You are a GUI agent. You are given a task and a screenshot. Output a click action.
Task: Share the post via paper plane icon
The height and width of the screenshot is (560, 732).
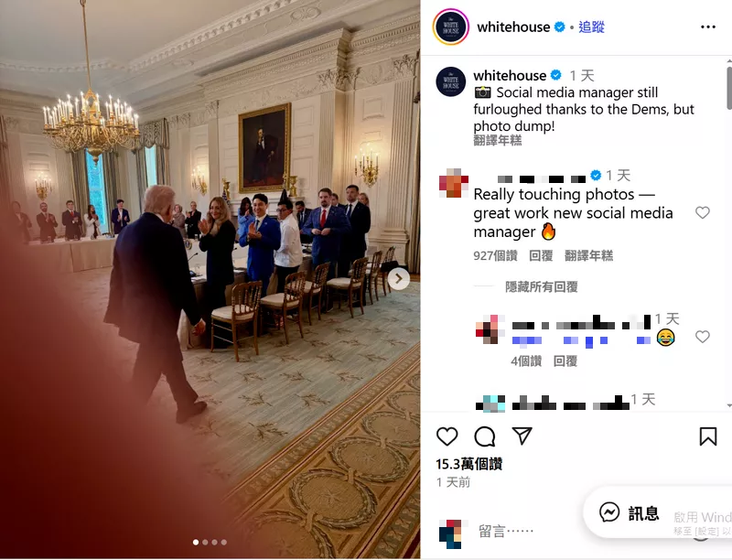(x=522, y=436)
